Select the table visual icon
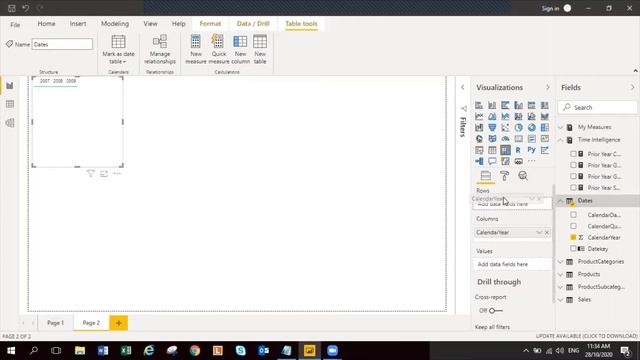640x360 pixels. point(492,150)
